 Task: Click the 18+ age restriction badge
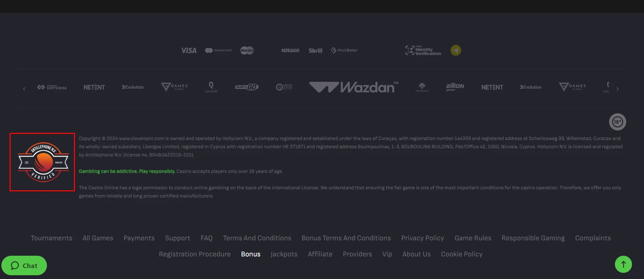pyautogui.click(x=617, y=122)
